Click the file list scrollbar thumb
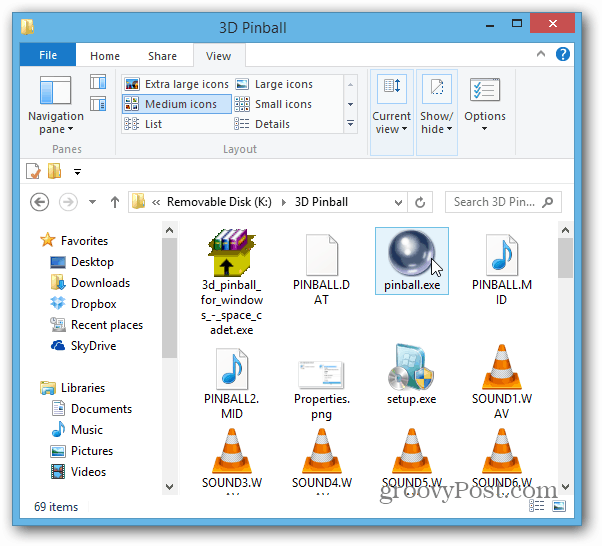This screenshot has width=602, height=546. point(565,258)
